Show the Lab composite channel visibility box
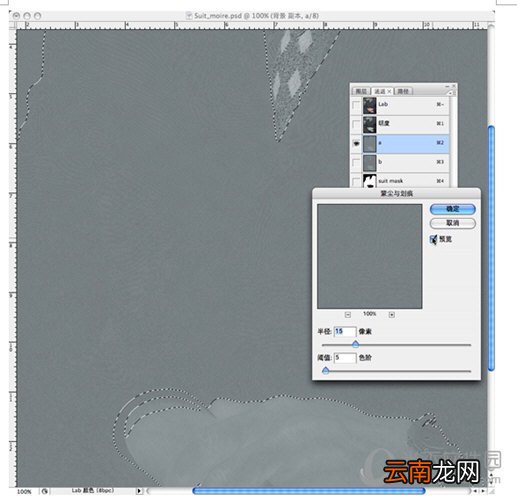The image size is (517, 500). coord(356,105)
